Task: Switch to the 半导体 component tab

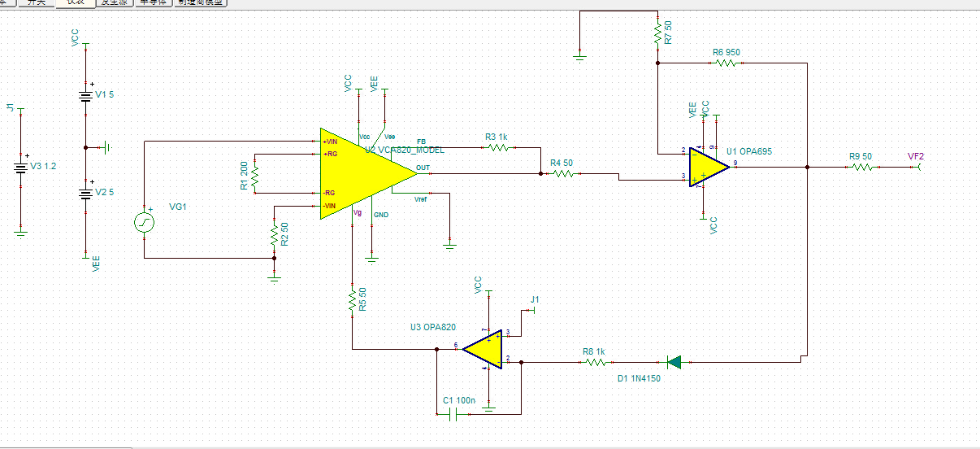Action: [x=154, y=2]
